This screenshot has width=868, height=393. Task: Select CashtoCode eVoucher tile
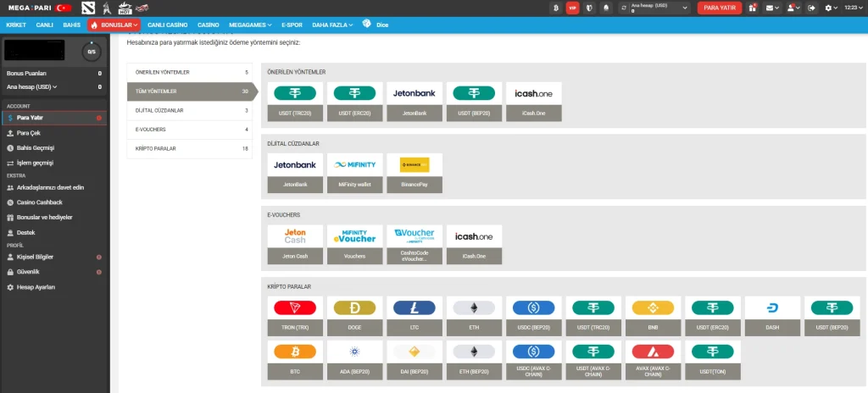point(414,244)
